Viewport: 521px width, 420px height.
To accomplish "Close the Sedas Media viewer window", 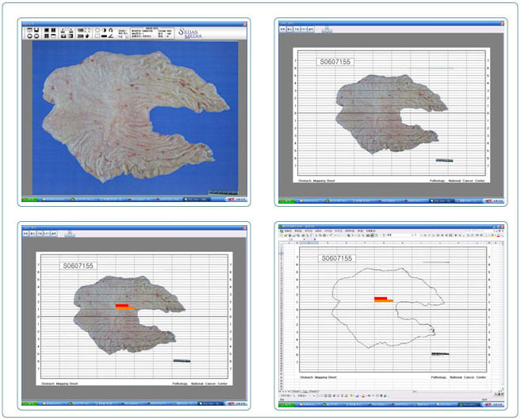I will pyautogui.click(x=245, y=24).
